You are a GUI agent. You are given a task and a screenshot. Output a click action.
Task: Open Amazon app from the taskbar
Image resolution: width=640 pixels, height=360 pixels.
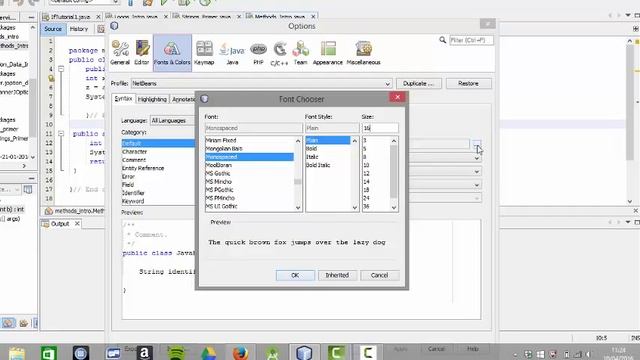144,353
